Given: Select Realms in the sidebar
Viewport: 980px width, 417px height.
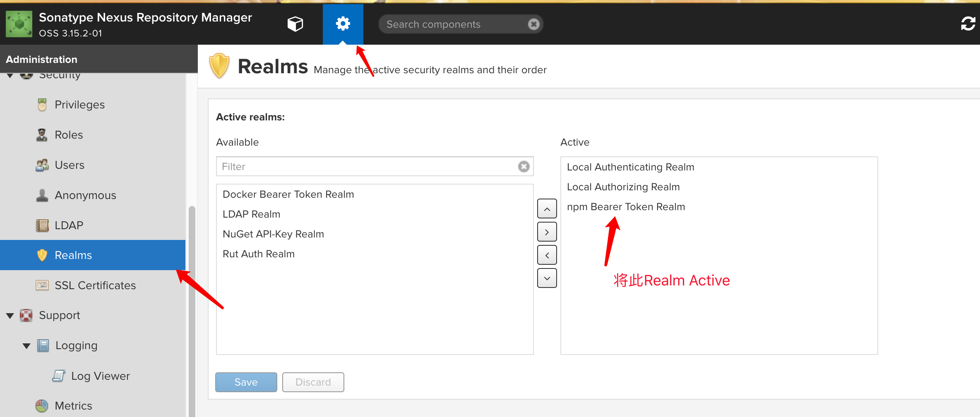Looking at the screenshot, I should point(93,255).
